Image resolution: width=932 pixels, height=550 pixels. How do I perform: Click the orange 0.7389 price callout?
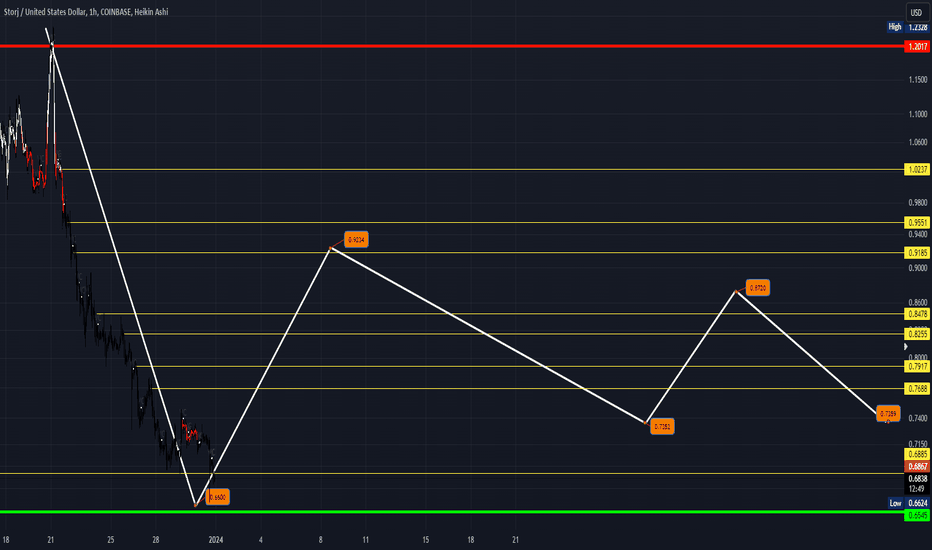click(x=888, y=413)
